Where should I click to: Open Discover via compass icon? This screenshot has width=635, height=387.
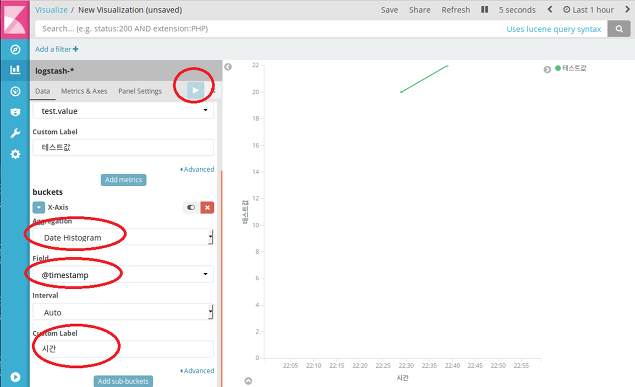[15, 49]
